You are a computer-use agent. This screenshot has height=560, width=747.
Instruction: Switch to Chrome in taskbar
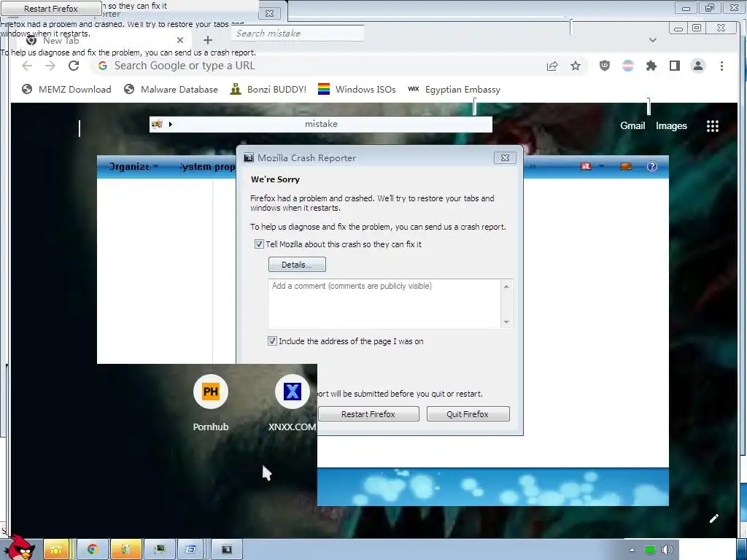[x=92, y=550]
